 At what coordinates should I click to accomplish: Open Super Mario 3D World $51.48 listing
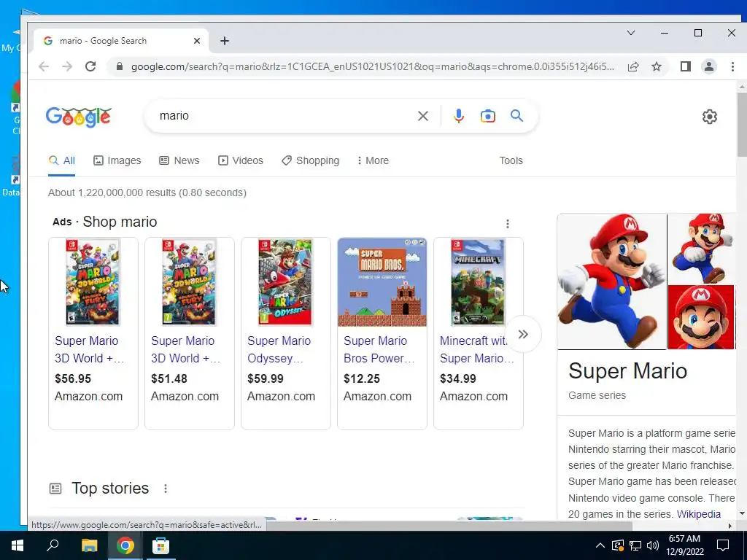[x=185, y=349]
